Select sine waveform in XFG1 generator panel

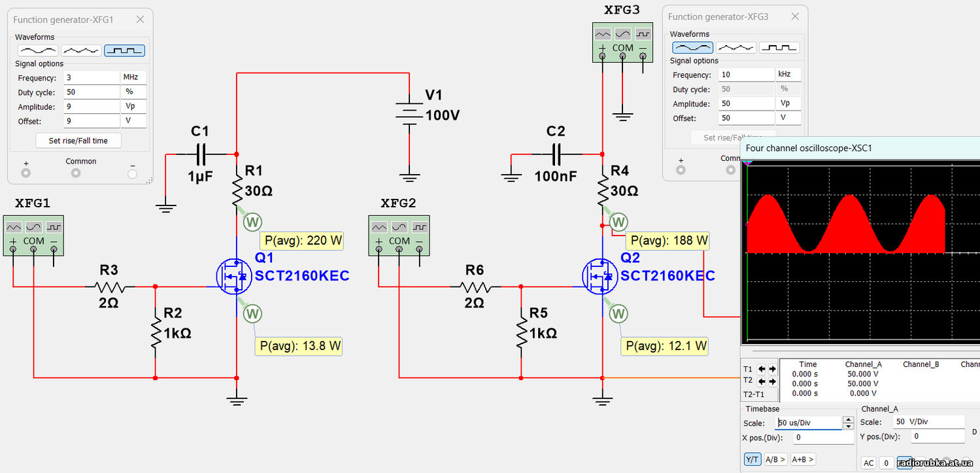coord(37,50)
